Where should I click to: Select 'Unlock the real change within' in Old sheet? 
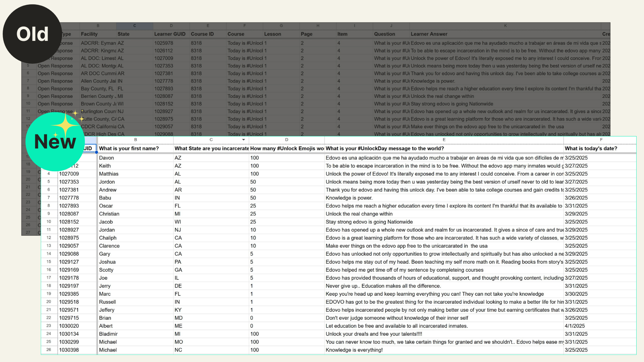tap(505, 96)
